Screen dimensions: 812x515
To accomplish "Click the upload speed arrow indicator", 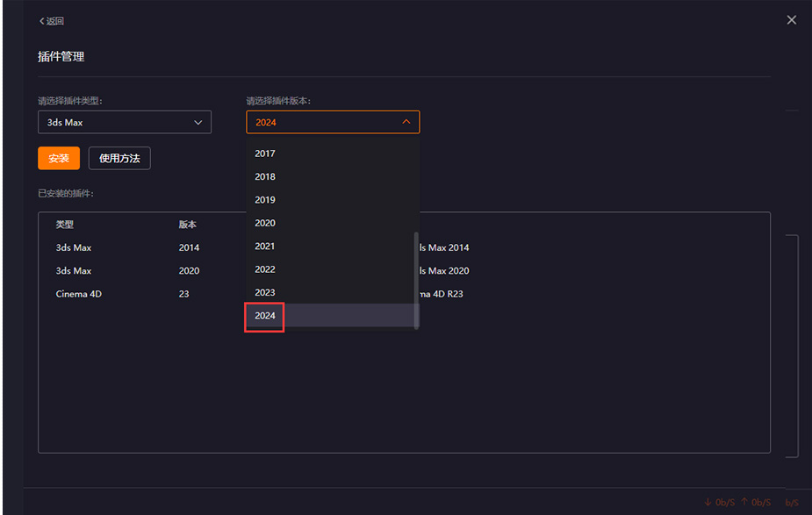I will coord(744,502).
